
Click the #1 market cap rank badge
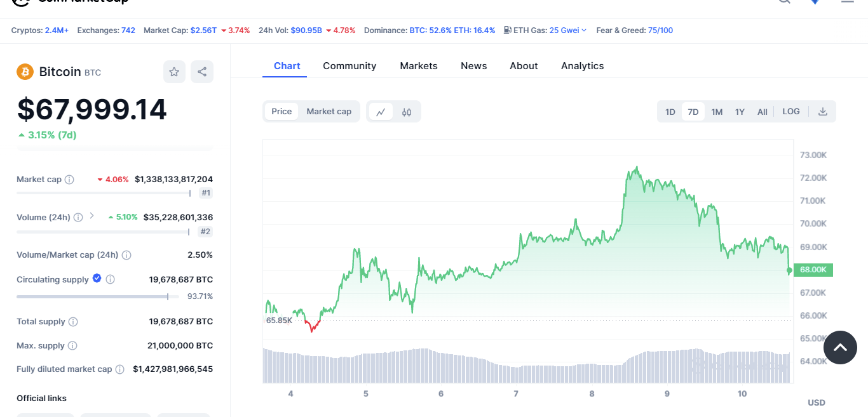[205, 193]
